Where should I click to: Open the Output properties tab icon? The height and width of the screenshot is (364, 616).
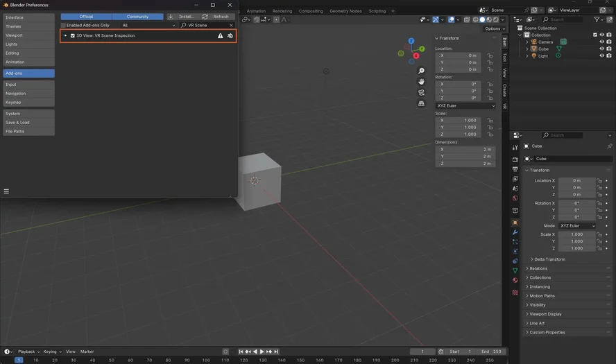[515, 169]
